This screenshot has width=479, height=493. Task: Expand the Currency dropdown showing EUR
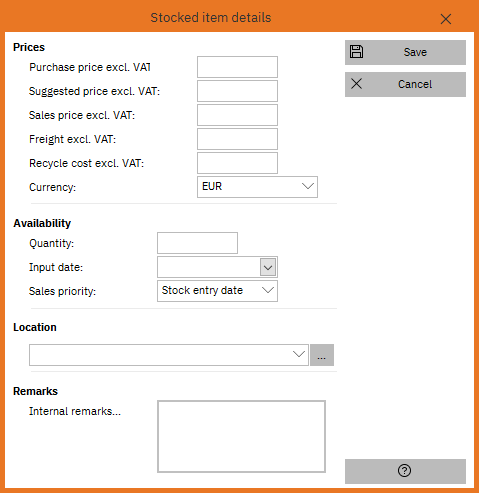click(x=257, y=187)
